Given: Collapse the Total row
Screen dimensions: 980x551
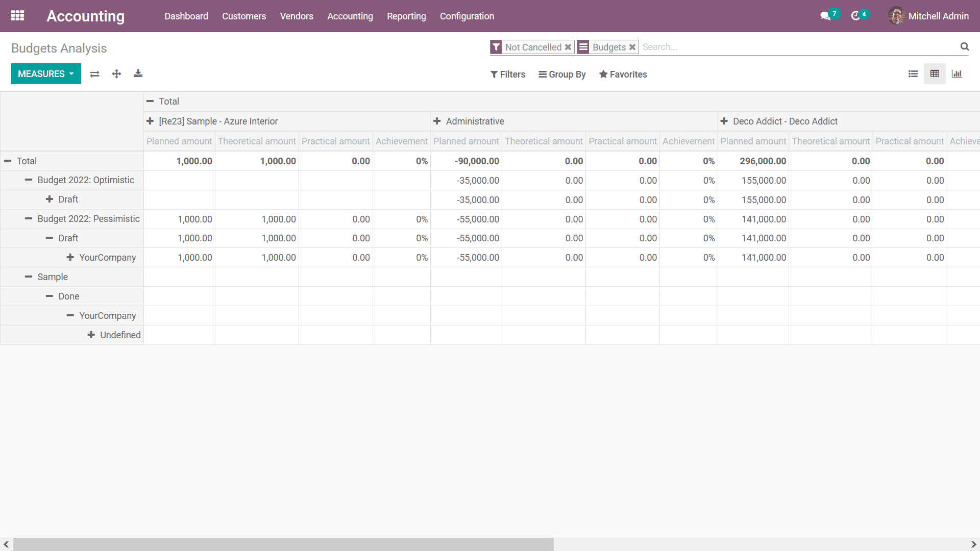Looking at the screenshot, I should (20, 161).
